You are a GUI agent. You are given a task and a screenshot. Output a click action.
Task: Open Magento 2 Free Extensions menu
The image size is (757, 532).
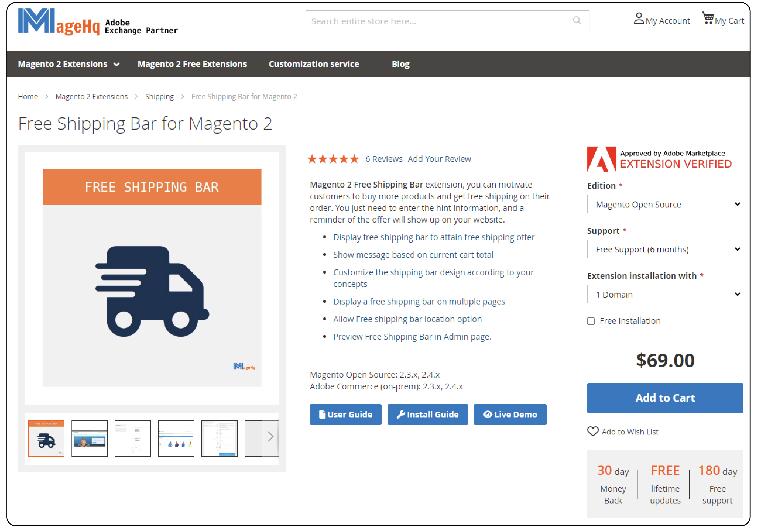[192, 64]
